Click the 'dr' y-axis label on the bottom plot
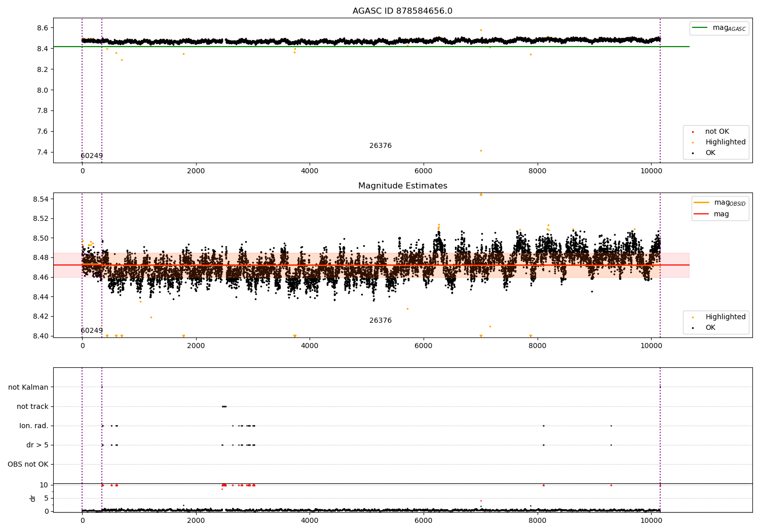 point(33,498)
